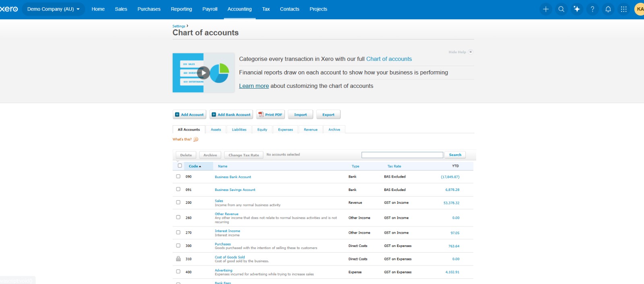Click the Search button
This screenshot has width=644, height=284.
click(455, 155)
